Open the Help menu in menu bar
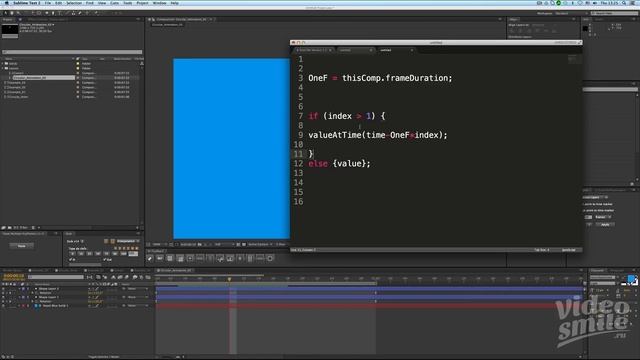640x360 pixels. tap(174, 3)
